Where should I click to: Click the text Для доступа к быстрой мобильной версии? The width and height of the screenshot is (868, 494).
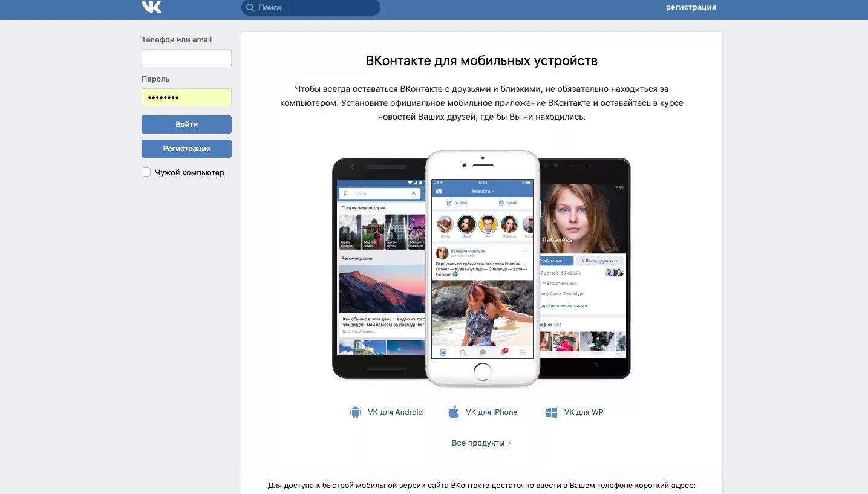481,486
